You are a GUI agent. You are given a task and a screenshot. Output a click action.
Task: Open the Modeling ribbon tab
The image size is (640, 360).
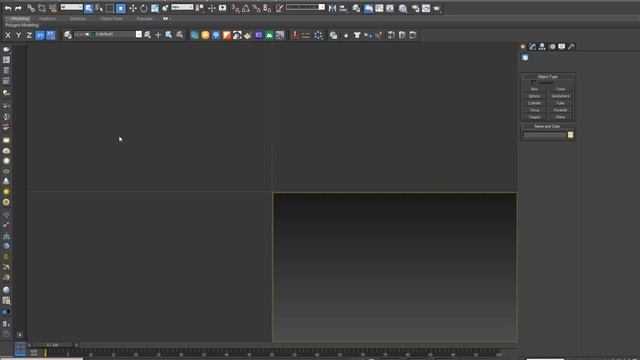(x=20, y=19)
